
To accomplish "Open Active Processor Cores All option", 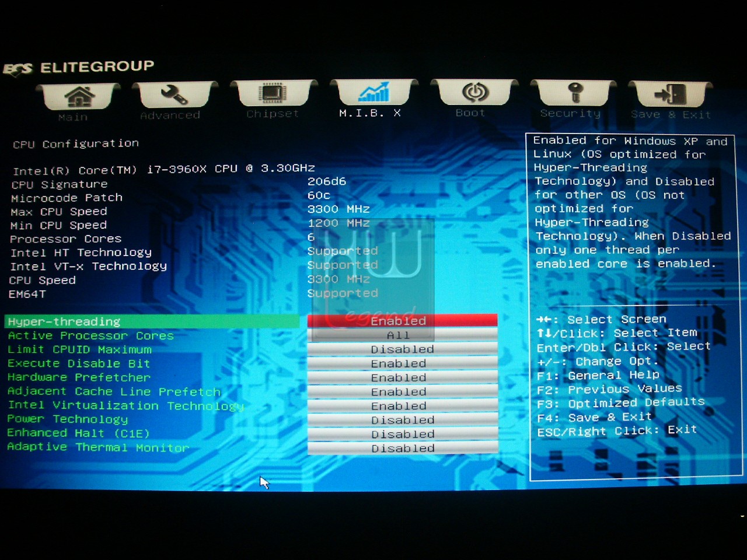I will point(402,335).
